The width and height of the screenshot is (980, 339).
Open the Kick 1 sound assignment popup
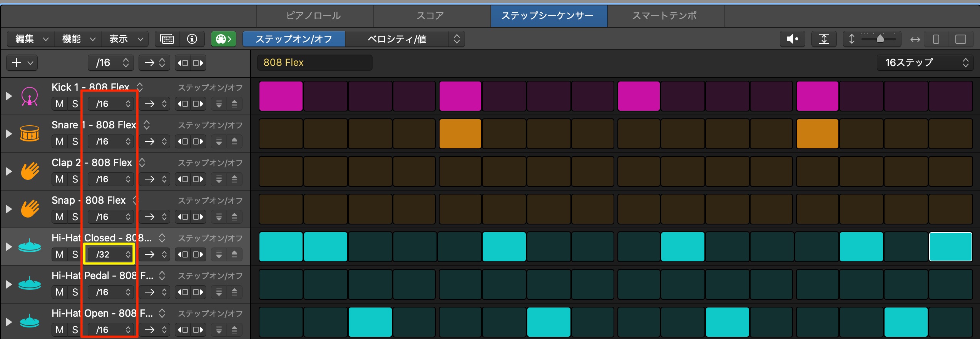140,87
